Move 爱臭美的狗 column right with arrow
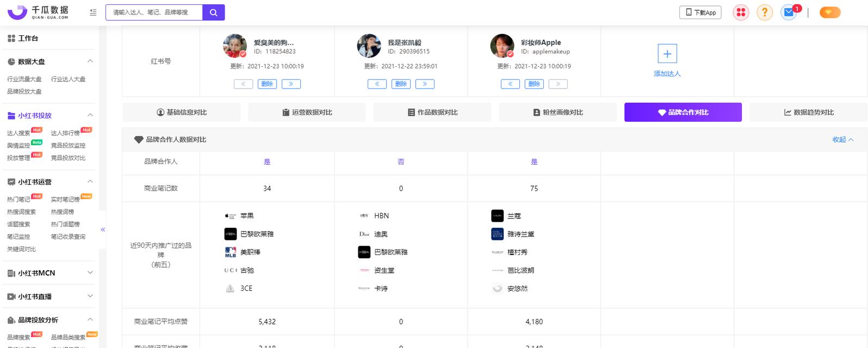 coord(291,84)
